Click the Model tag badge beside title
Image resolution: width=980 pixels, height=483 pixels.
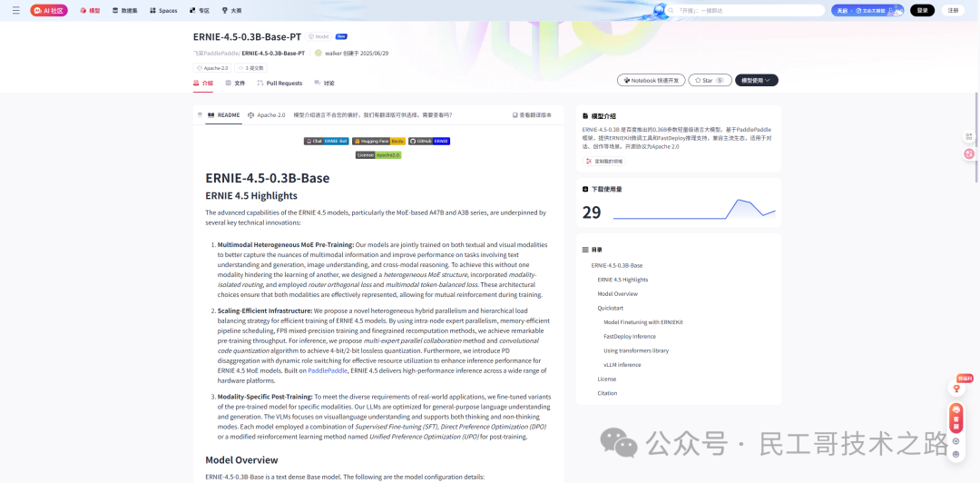coord(318,37)
